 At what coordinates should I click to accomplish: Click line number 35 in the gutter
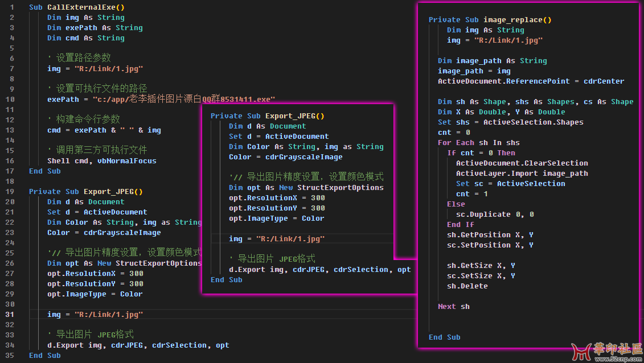coord(10,356)
